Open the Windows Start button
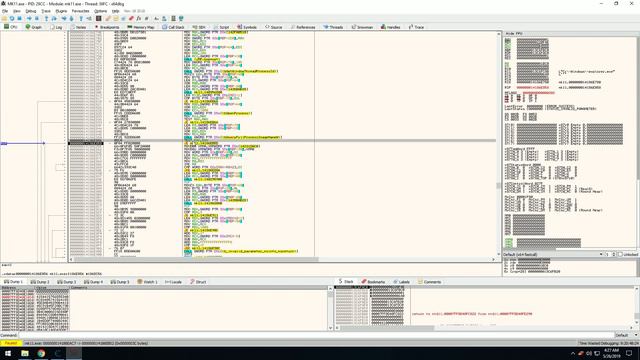The height and width of the screenshot is (360, 640). tap(8, 353)
